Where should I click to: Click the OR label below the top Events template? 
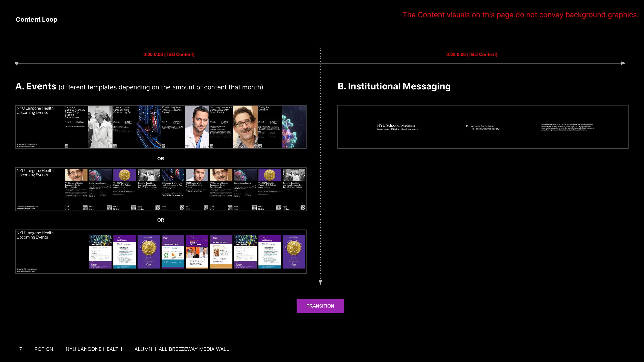[160, 158]
